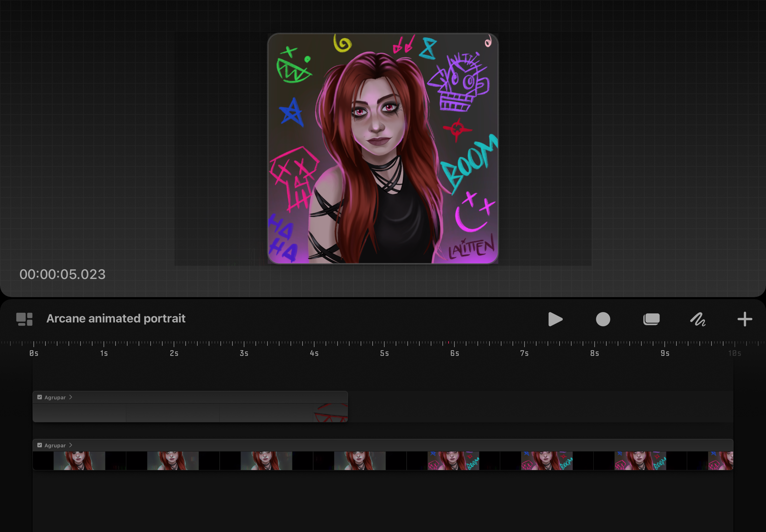Viewport: 766px width, 532px height.
Task: Jump to the 9s mark on the ruler
Action: [665, 353]
